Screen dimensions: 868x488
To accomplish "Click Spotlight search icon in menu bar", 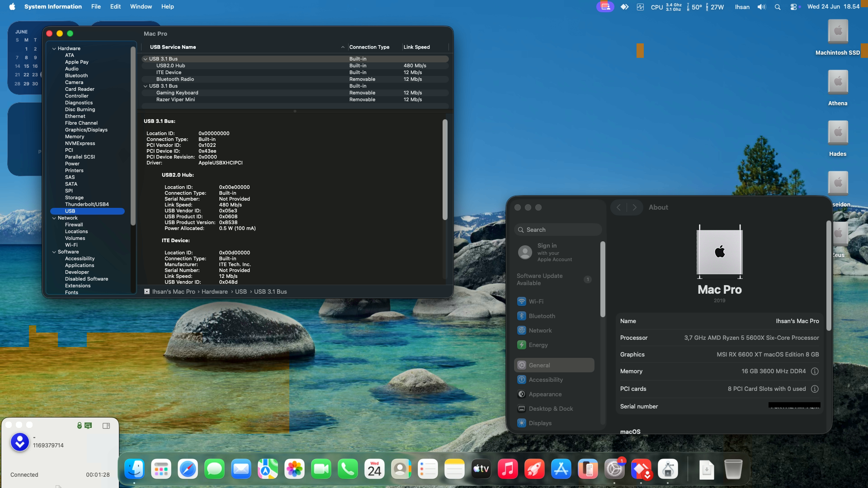I will [x=778, y=7].
